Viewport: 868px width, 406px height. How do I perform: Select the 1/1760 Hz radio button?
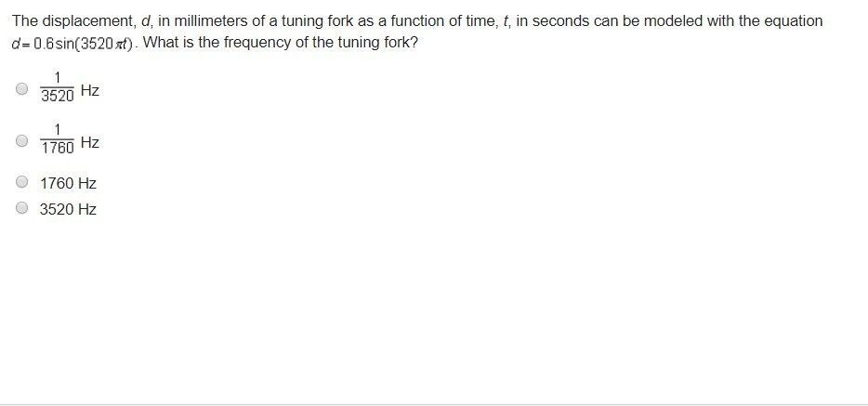[x=21, y=140]
